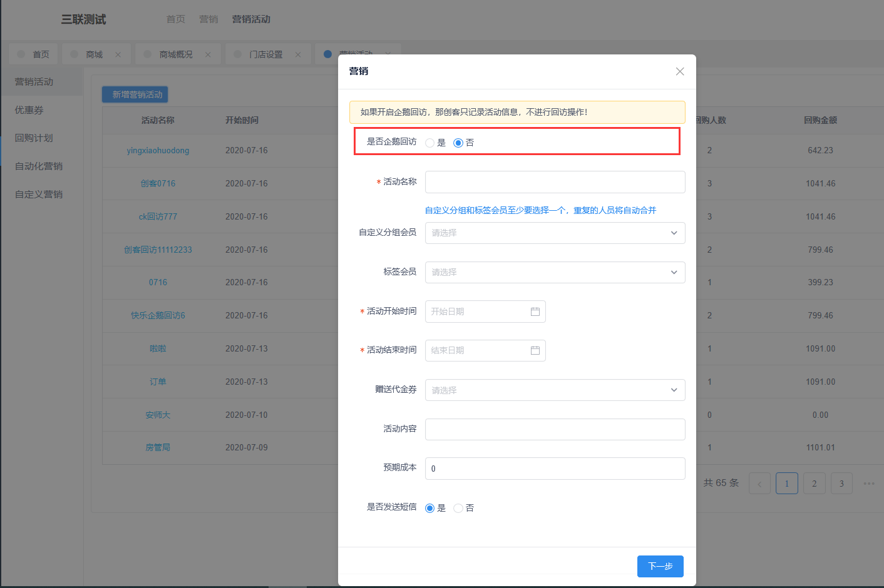Select 否 for 是否企鹅回访
Viewport: 884px width, 588px height.
458,143
